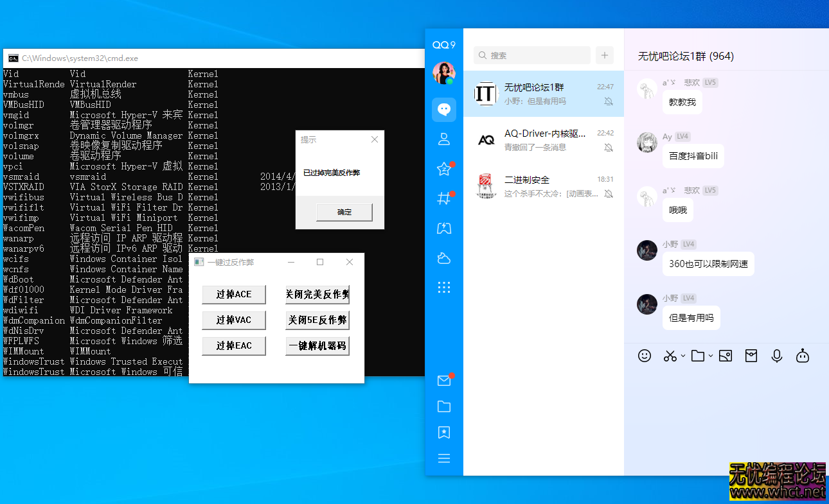Open the hashtag channels icon in sidebar
Viewport: 829px width, 504px height.
(444, 199)
